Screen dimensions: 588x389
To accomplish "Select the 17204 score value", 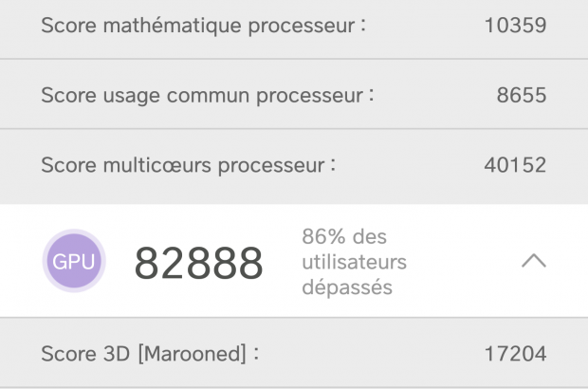I will (515, 355).
